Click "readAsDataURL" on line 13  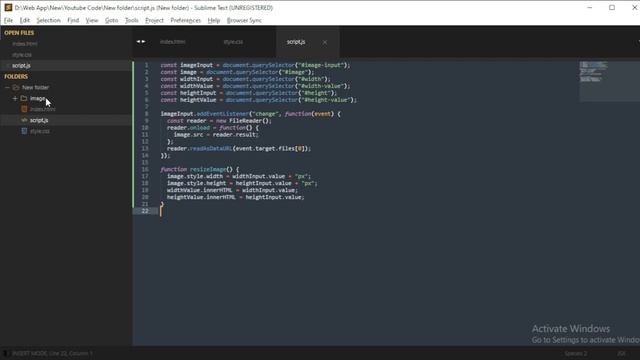(211, 149)
